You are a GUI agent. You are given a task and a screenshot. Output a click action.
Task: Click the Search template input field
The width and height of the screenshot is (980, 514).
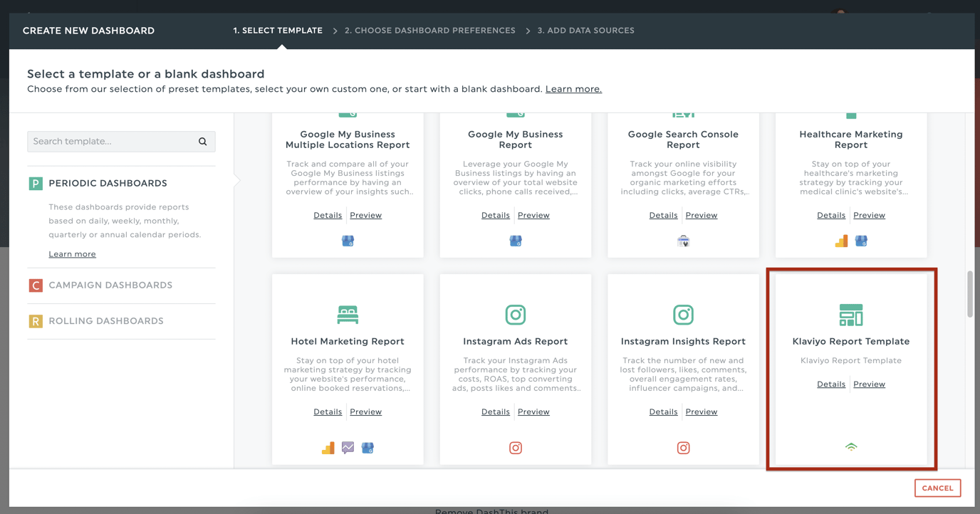coord(110,142)
